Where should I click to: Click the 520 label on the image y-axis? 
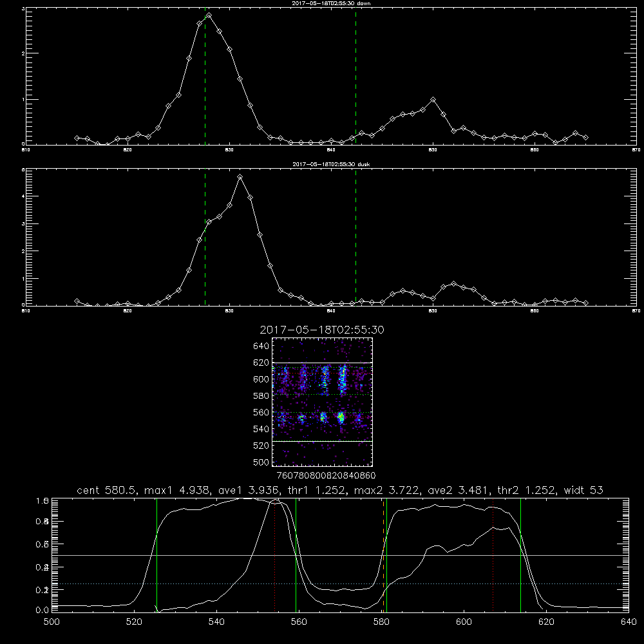pos(261,446)
